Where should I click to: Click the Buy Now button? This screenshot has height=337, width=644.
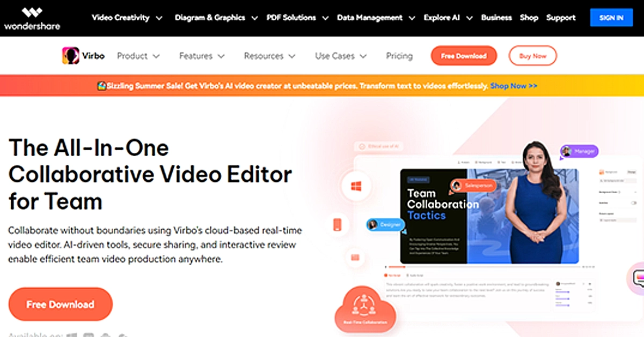(x=532, y=56)
